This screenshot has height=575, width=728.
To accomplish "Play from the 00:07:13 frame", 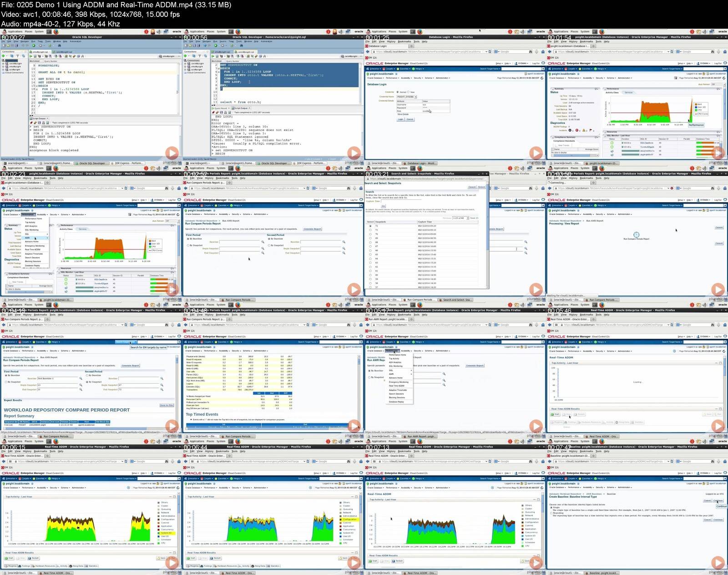I will coord(536,563).
